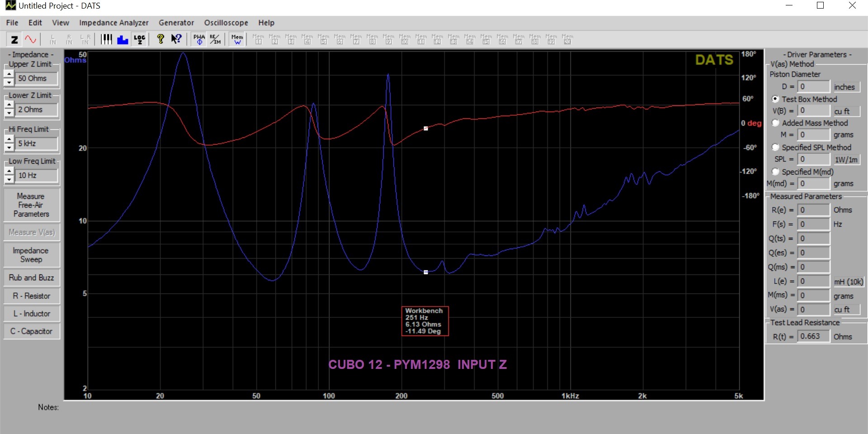Start an Impedance Sweep

(31, 255)
